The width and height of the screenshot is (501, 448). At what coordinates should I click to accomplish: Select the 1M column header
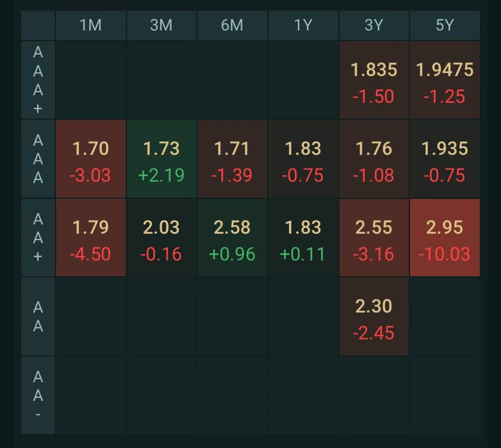tap(91, 25)
